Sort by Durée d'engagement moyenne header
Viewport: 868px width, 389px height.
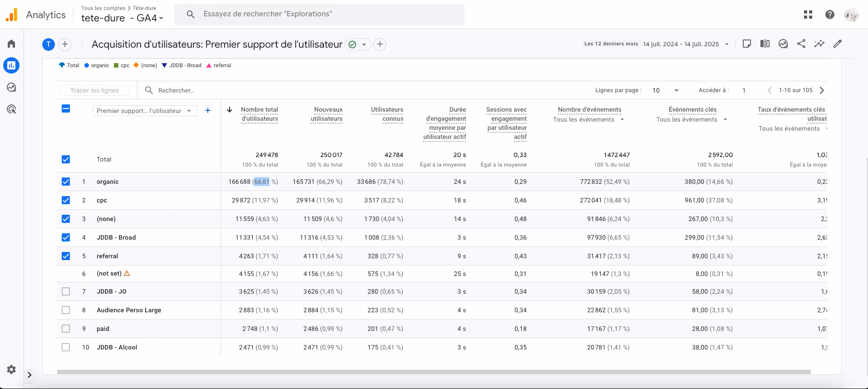click(x=445, y=123)
